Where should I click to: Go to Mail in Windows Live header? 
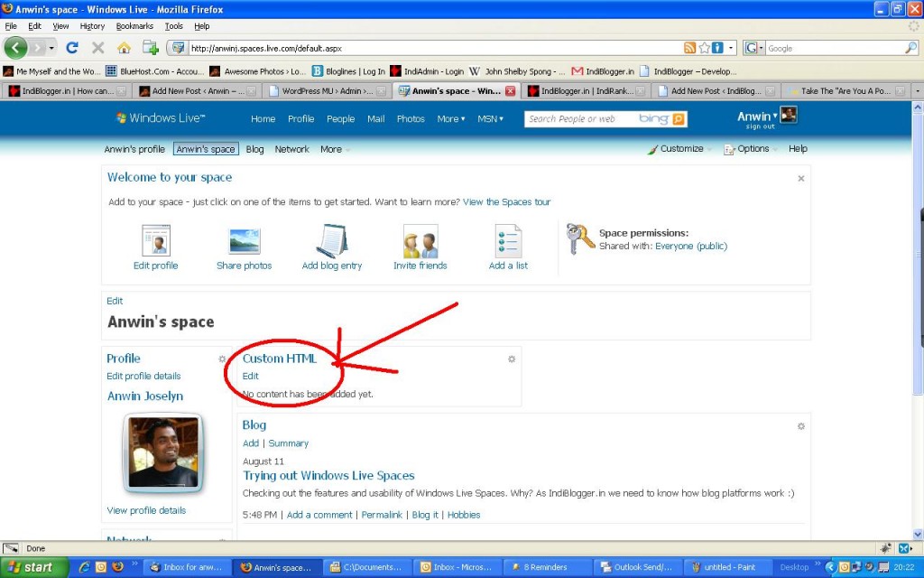375,118
